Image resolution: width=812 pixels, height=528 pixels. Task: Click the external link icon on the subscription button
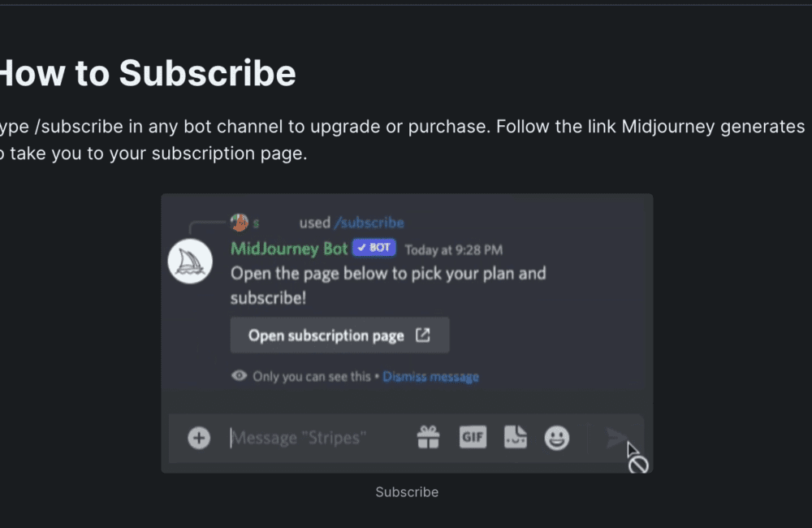coord(421,335)
